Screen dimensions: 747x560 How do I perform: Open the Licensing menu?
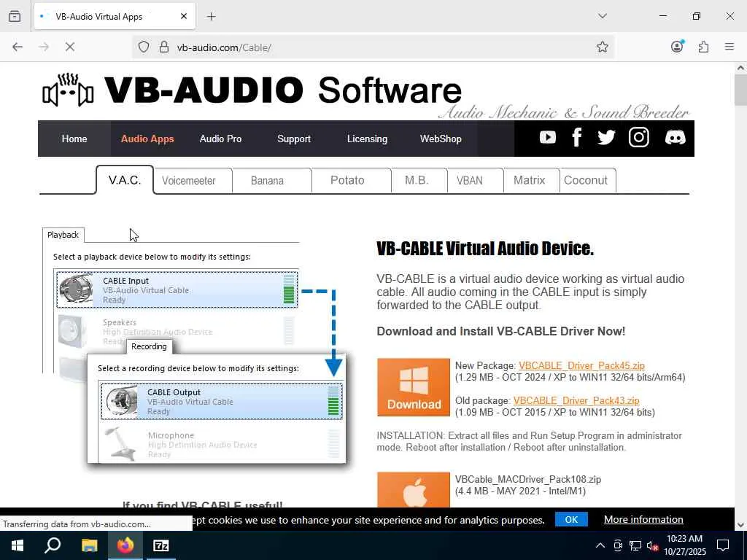367,139
